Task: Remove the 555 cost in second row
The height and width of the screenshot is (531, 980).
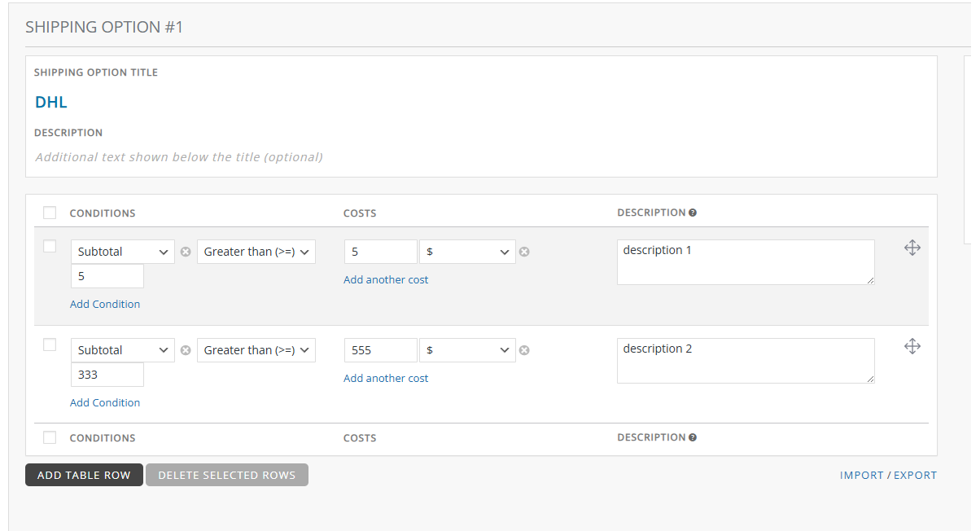Action: (524, 351)
